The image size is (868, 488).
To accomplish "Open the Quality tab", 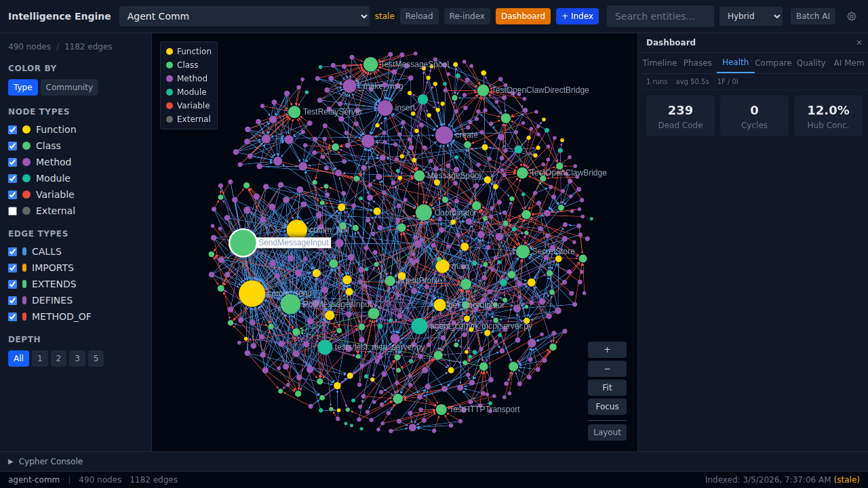I will click(x=811, y=63).
